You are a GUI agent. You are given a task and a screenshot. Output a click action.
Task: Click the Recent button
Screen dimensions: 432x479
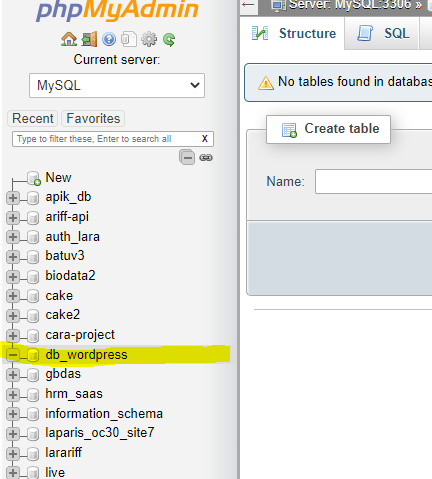33,118
